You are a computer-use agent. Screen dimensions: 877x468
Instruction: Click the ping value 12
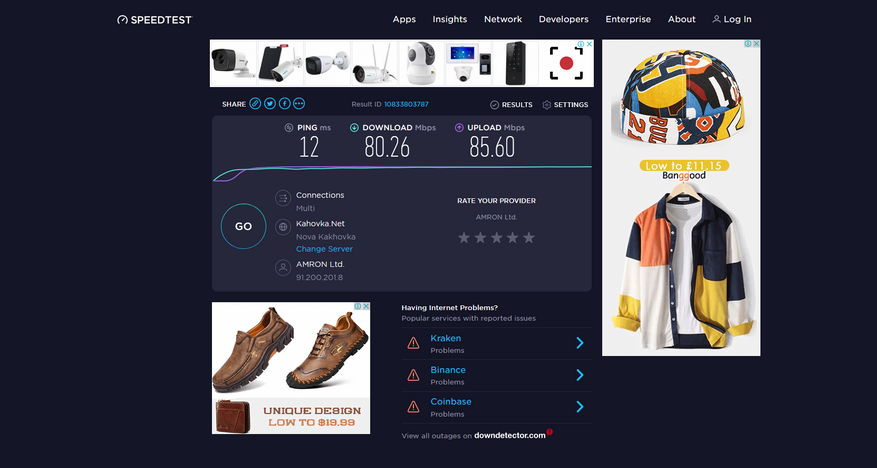click(x=309, y=148)
